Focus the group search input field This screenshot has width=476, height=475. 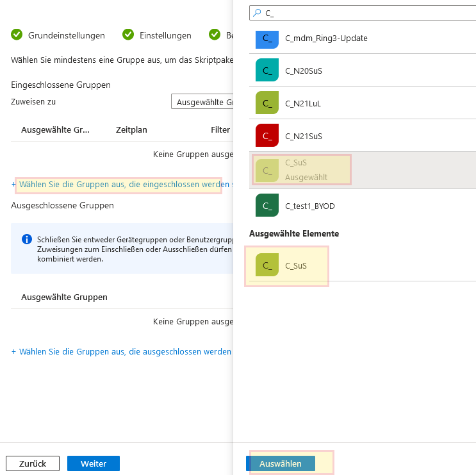coord(365,13)
